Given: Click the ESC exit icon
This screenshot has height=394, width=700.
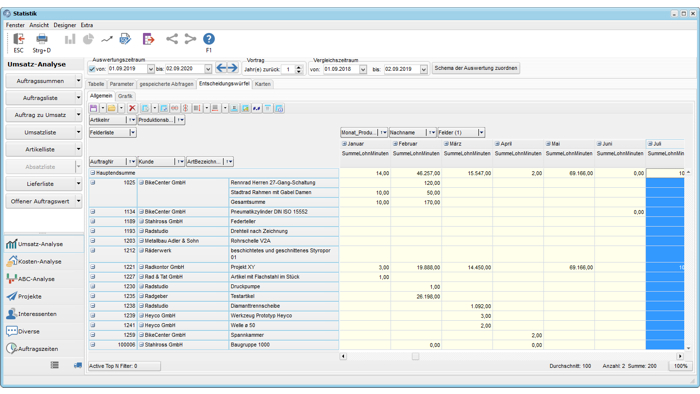Looking at the screenshot, I should 18,39.
